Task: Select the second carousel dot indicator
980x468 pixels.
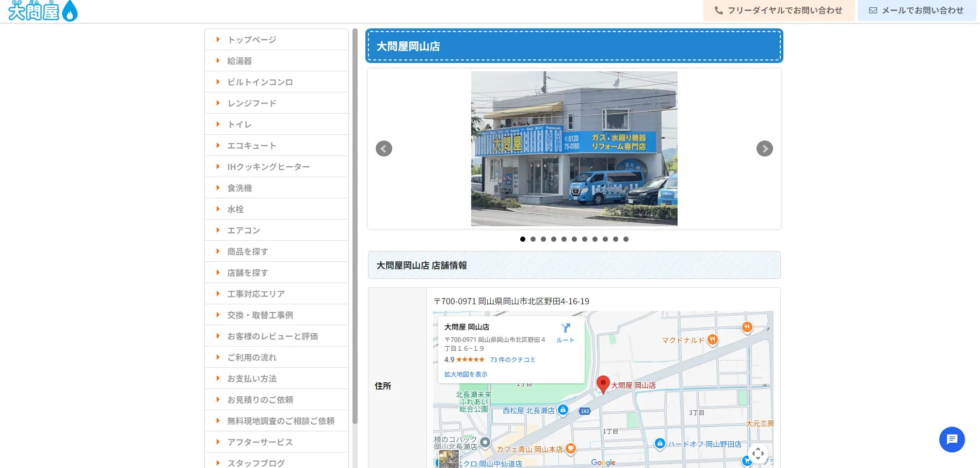Action: (x=533, y=239)
